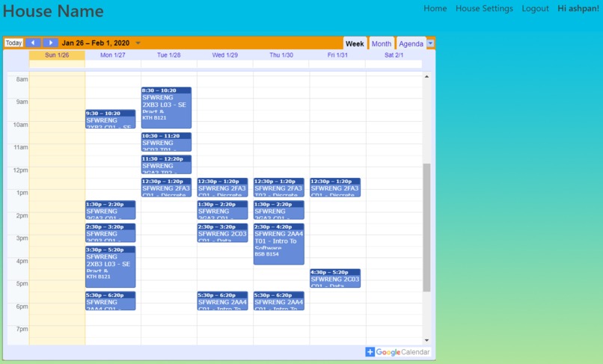
Task: Select the Sat 2/1 column header
Action: pyautogui.click(x=394, y=55)
